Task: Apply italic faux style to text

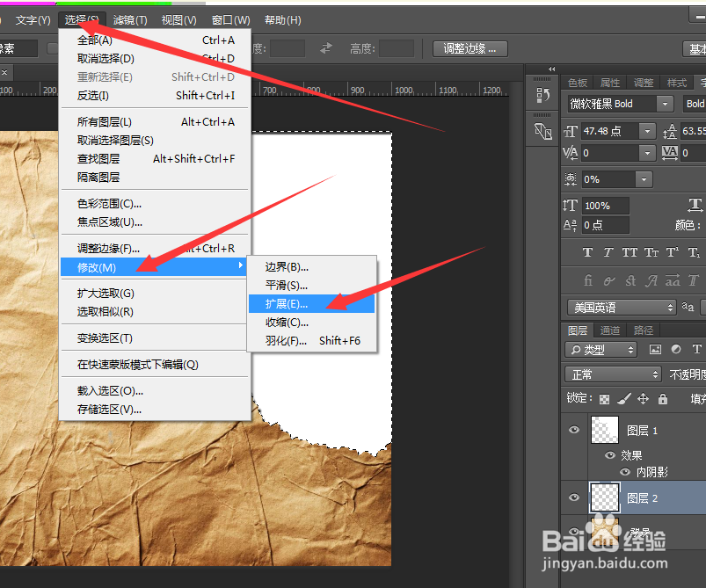Action: tap(607, 253)
